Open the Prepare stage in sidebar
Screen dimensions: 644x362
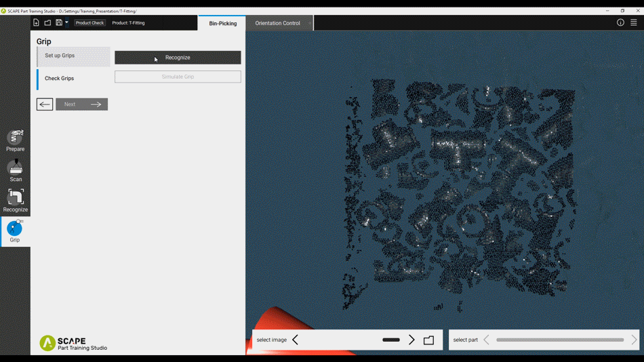tap(15, 140)
